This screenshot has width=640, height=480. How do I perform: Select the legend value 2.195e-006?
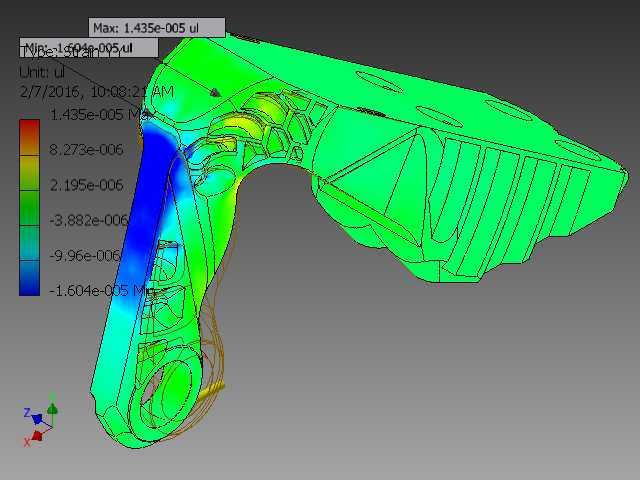tap(86, 185)
